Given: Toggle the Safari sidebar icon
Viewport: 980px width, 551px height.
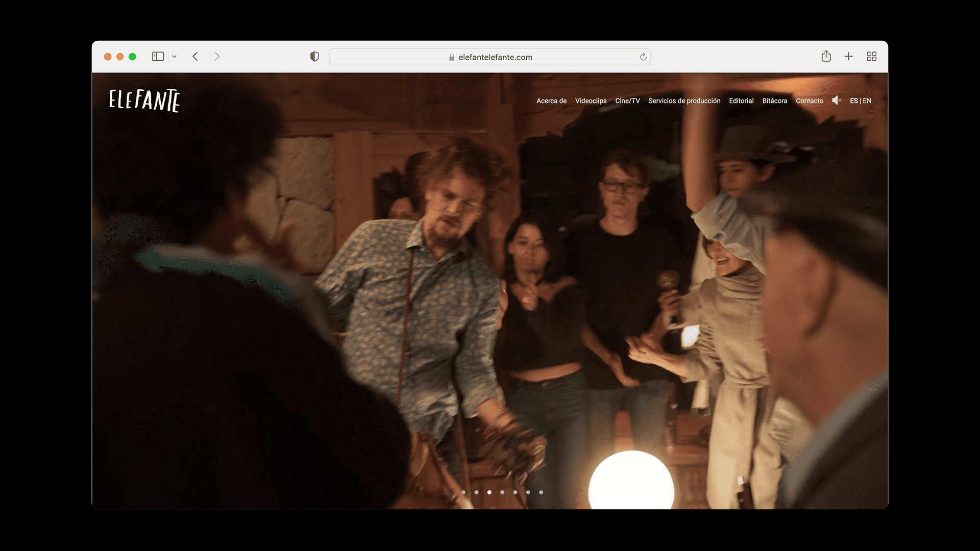Looking at the screenshot, I should 158,57.
